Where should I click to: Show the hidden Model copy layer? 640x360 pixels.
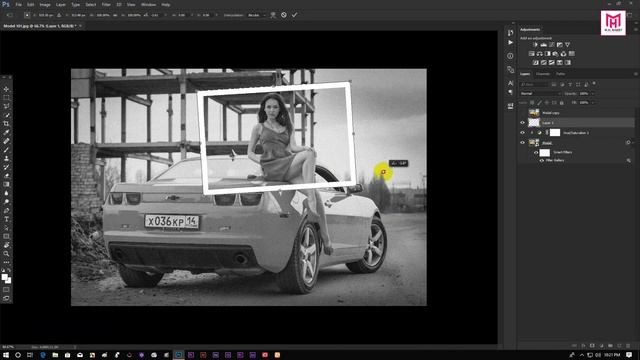[522, 113]
